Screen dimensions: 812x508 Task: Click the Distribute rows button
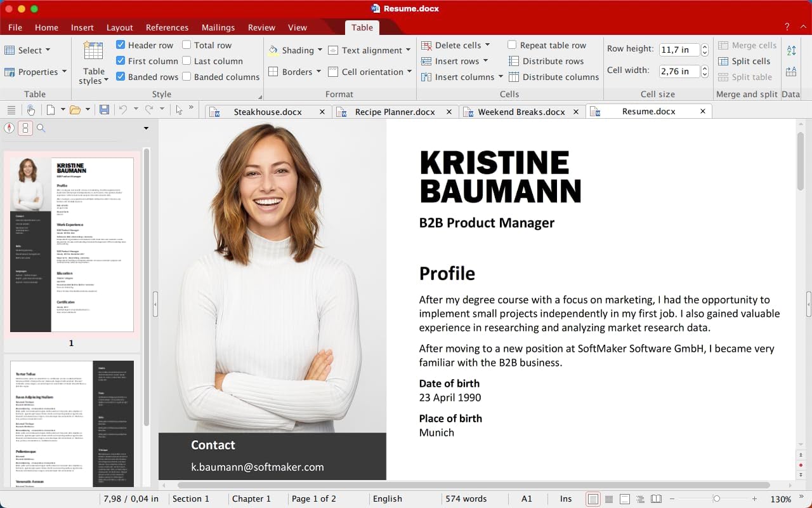click(546, 61)
